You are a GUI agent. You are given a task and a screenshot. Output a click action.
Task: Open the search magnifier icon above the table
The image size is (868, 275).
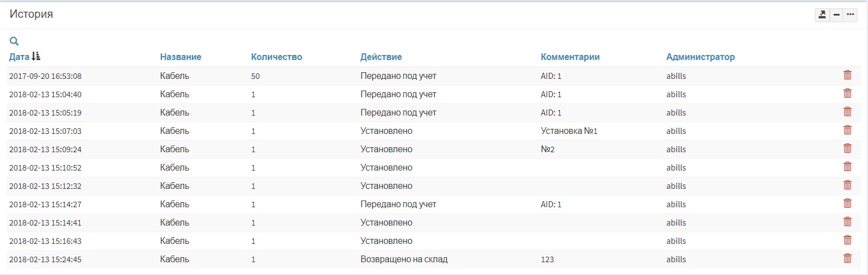pos(14,41)
